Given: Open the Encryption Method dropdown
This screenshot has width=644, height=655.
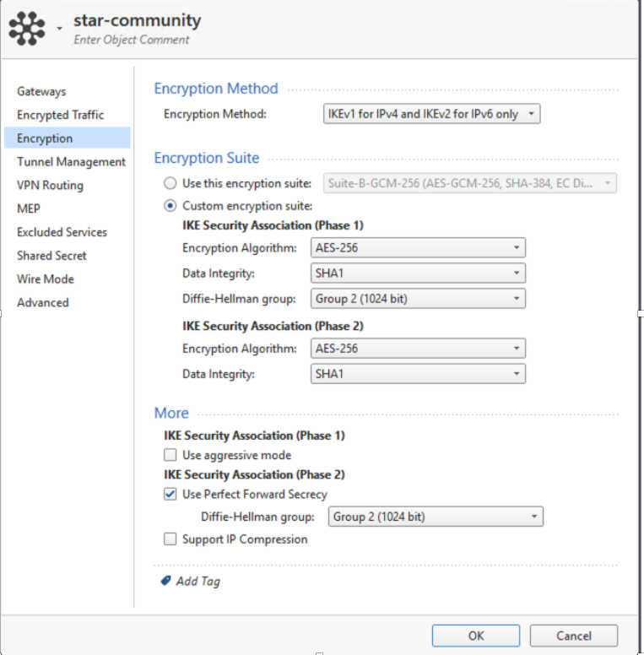Looking at the screenshot, I should pyautogui.click(x=431, y=114).
